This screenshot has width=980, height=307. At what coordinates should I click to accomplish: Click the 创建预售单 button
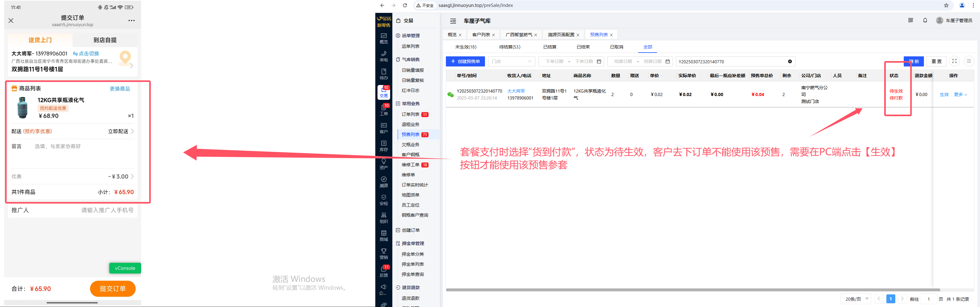coord(465,61)
